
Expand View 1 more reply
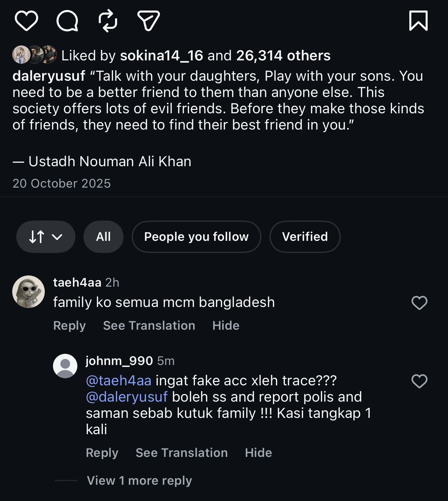tap(139, 480)
